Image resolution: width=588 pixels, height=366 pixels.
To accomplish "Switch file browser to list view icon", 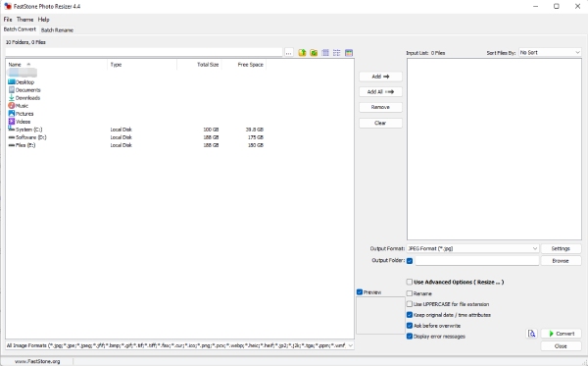I will pos(337,53).
